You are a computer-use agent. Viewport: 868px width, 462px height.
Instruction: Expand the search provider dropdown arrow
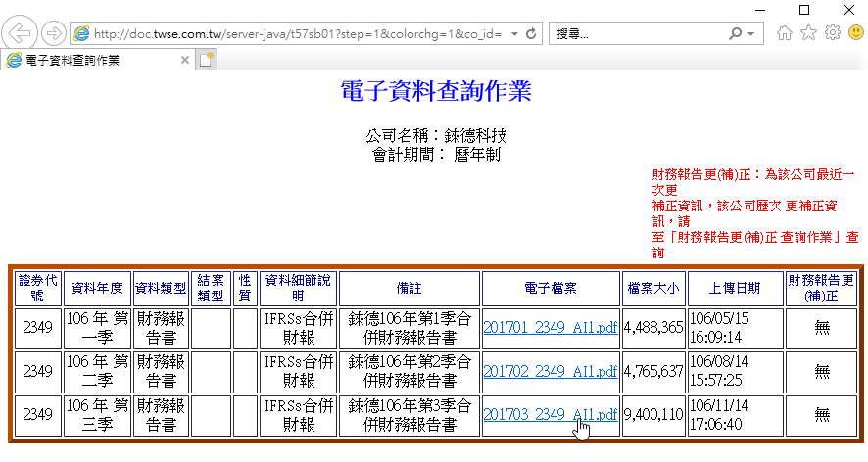[751, 33]
